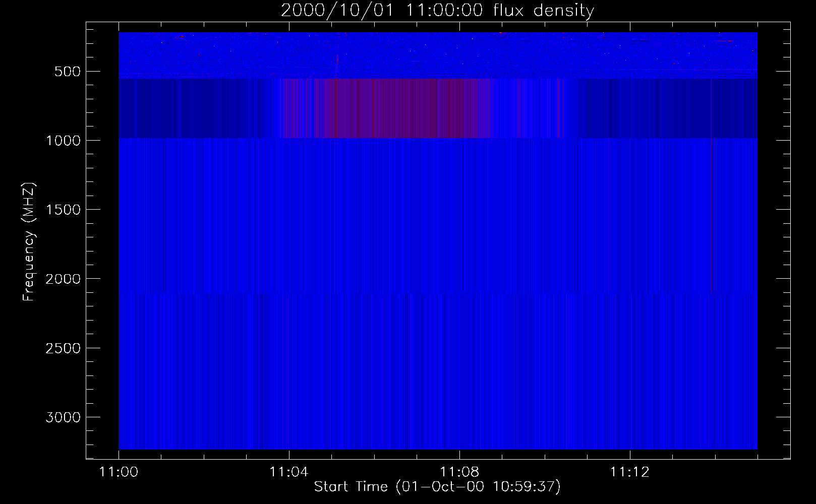The height and width of the screenshot is (504, 816).
Task: Click the red burst region in the spectrogram
Action: click(x=386, y=108)
